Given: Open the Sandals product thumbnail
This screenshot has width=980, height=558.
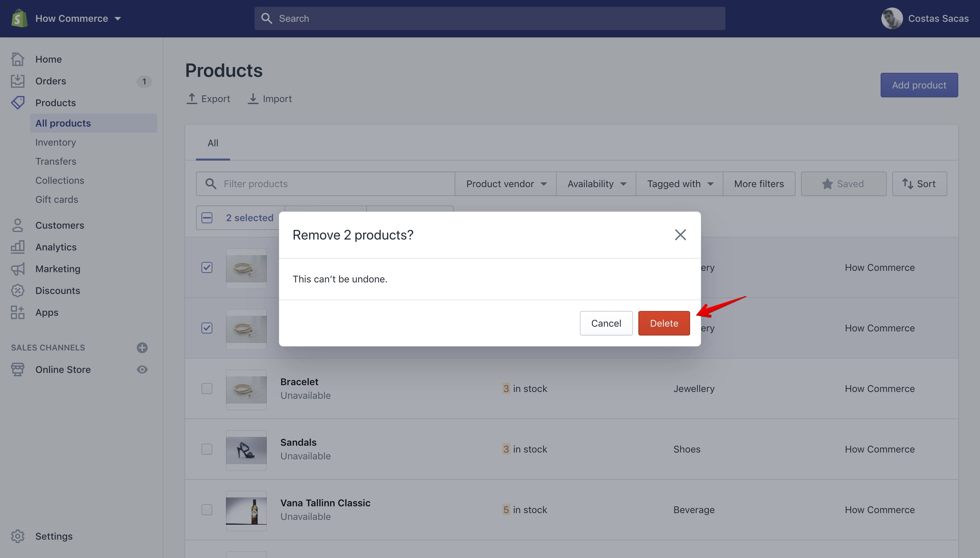Looking at the screenshot, I should coord(246,450).
